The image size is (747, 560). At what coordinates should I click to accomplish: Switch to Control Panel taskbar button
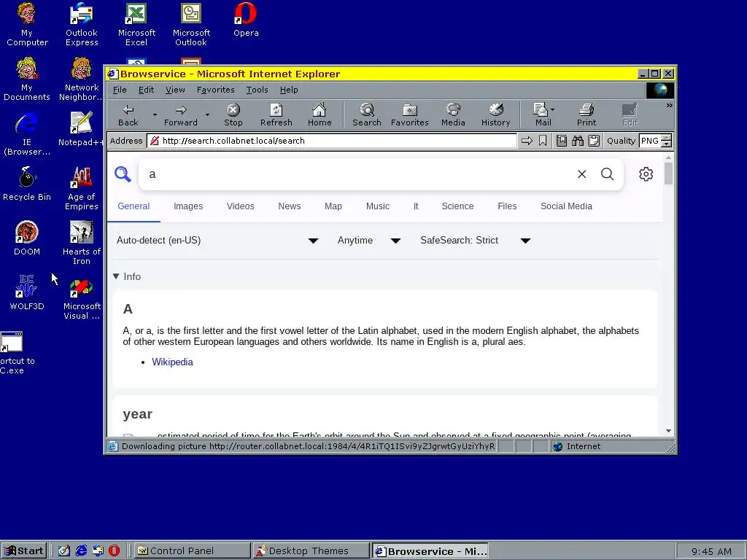click(x=192, y=551)
